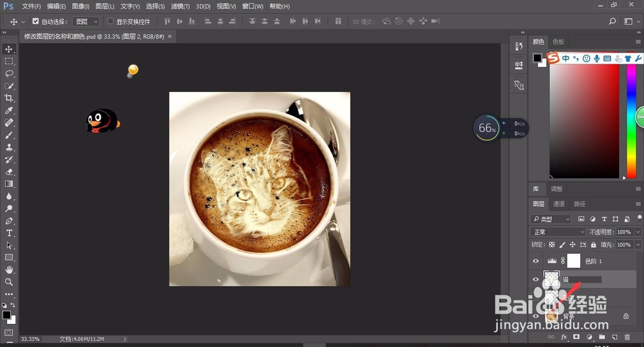
Task: Select the Clone Stamp tool
Action: click(8, 147)
